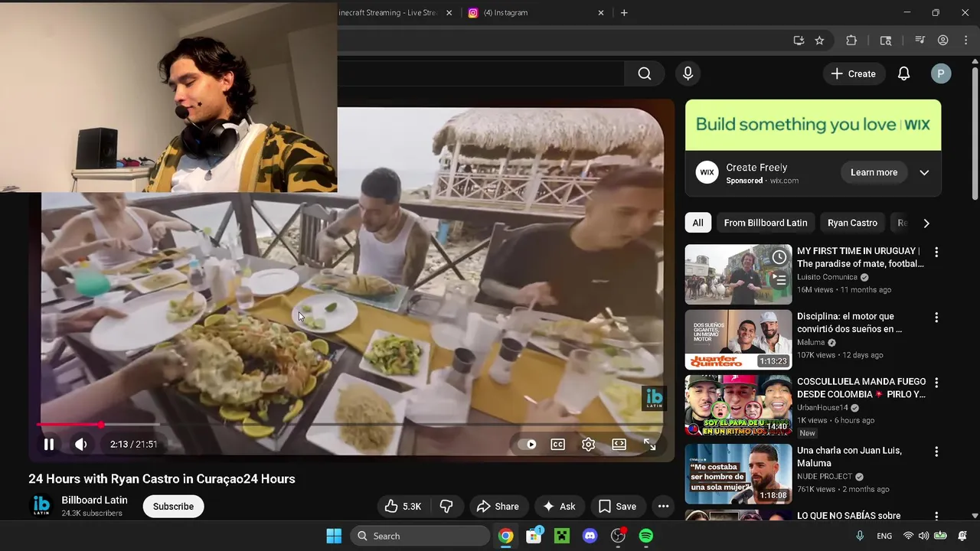Open the Chrome media control music icon
The image size is (980, 551).
920,41
